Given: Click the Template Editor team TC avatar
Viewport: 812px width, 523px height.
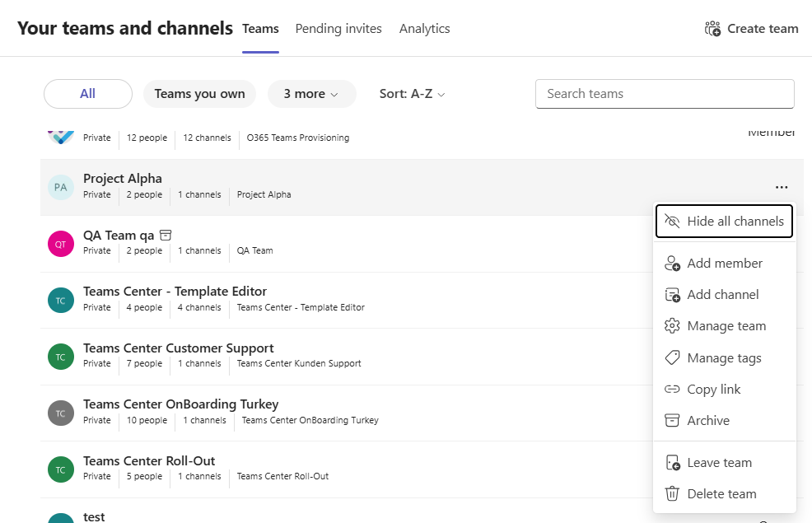Looking at the screenshot, I should tap(61, 301).
